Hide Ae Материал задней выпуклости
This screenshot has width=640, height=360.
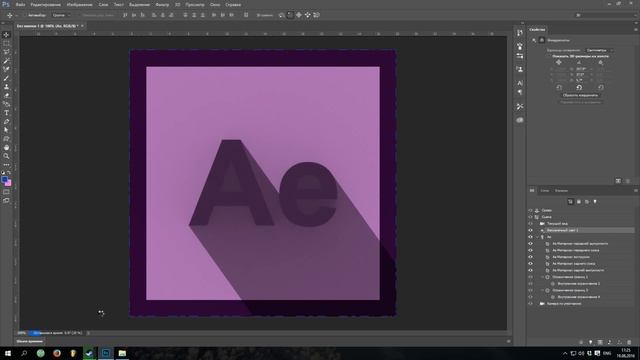[530, 270]
